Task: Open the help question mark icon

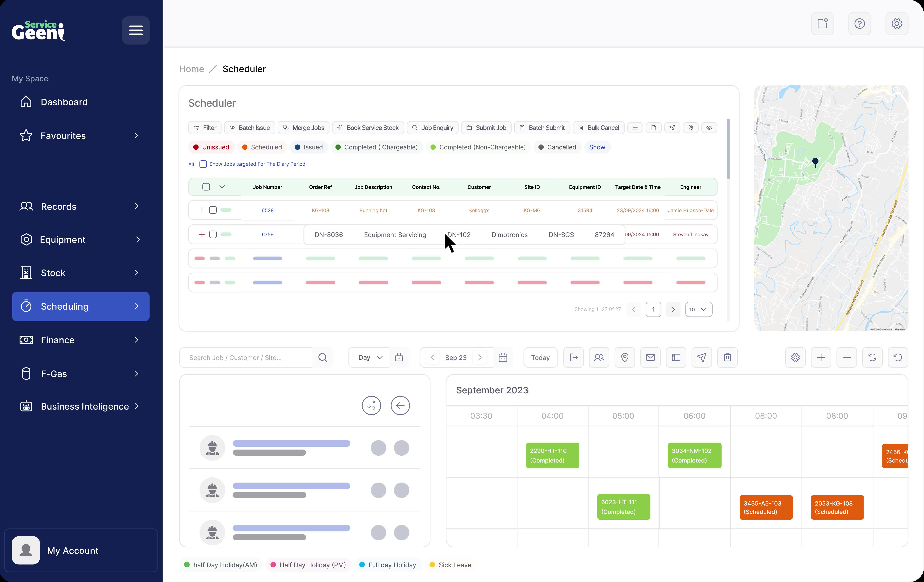Action: coord(860,24)
